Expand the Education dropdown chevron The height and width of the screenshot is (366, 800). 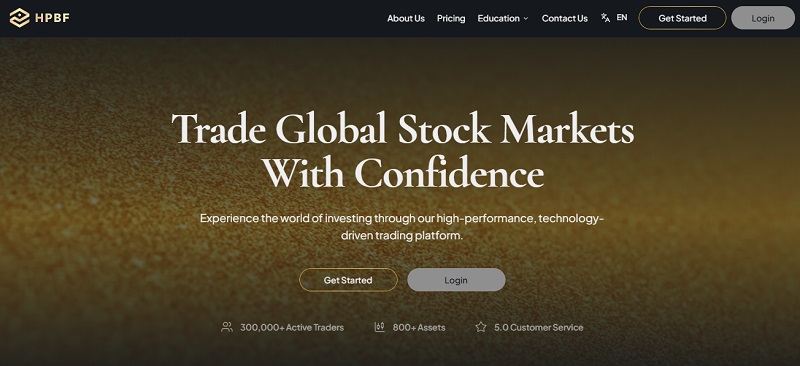click(526, 18)
